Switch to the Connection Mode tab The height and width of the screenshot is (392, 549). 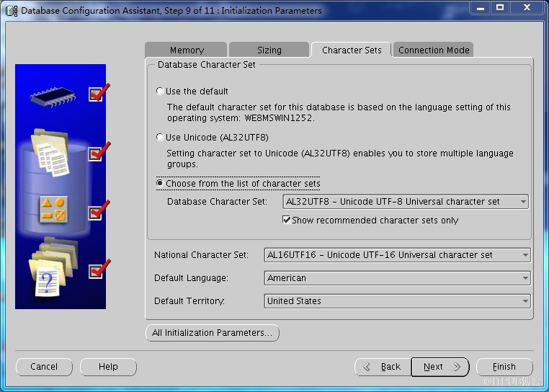(434, 50)
